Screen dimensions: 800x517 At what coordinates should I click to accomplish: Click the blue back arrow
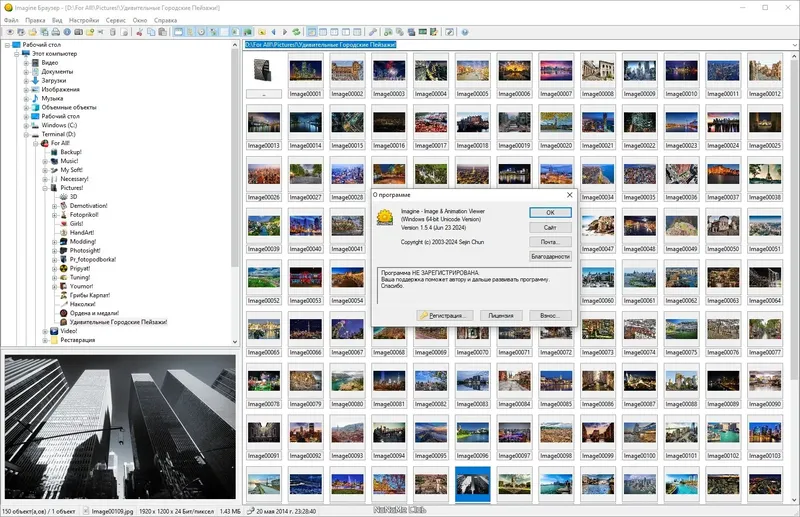tap(273, 32)
